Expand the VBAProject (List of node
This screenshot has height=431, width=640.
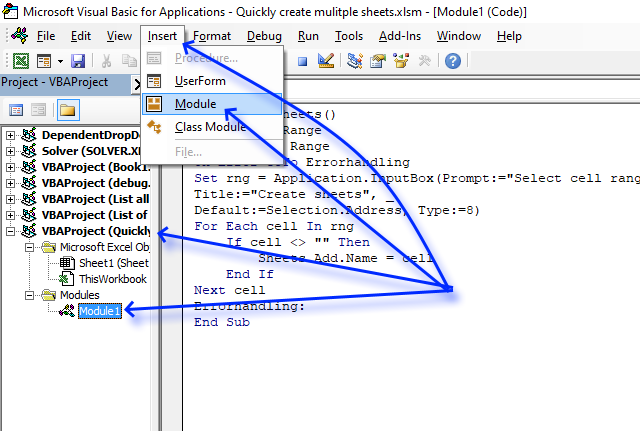(x=10, y=215)
